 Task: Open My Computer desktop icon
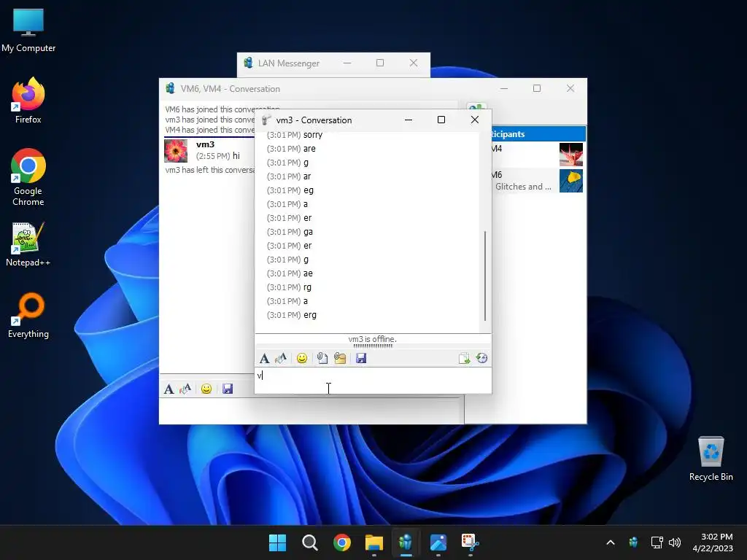pos(28,31)
